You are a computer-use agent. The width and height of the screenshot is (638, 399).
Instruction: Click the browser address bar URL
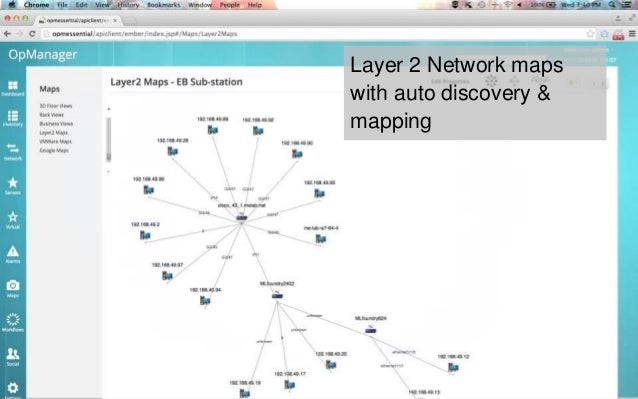pos(144,34)
